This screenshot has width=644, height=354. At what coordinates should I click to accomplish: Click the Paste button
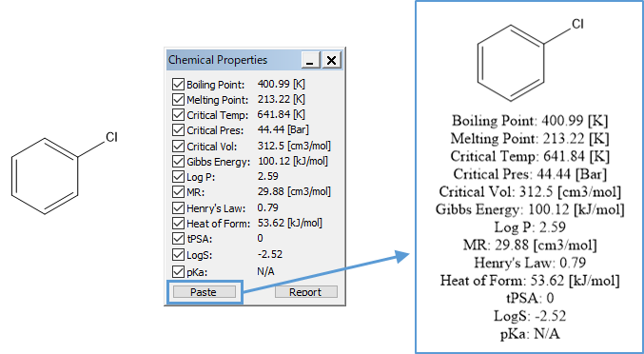click(x=205, y=292)
